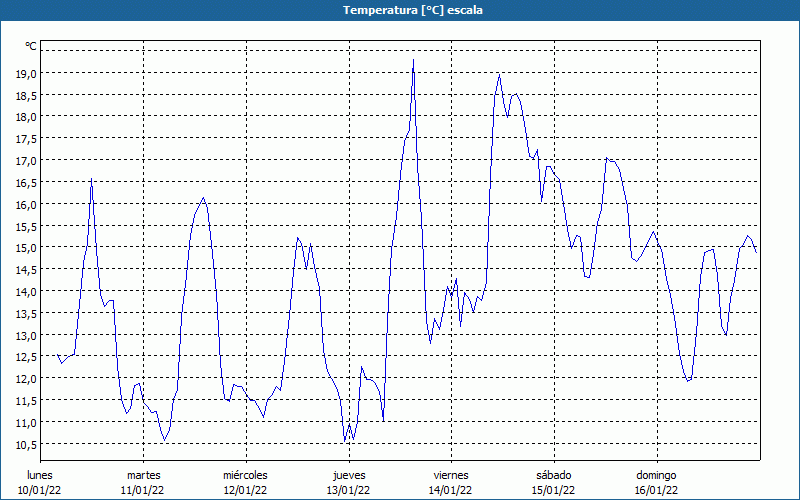Select the 18,0 axis value
The image size is (800, 500).
(27, 117)
